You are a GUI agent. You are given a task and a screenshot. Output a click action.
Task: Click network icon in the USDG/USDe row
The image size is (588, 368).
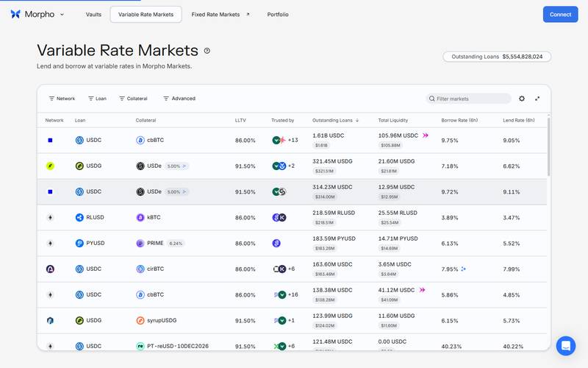point(50,166)
